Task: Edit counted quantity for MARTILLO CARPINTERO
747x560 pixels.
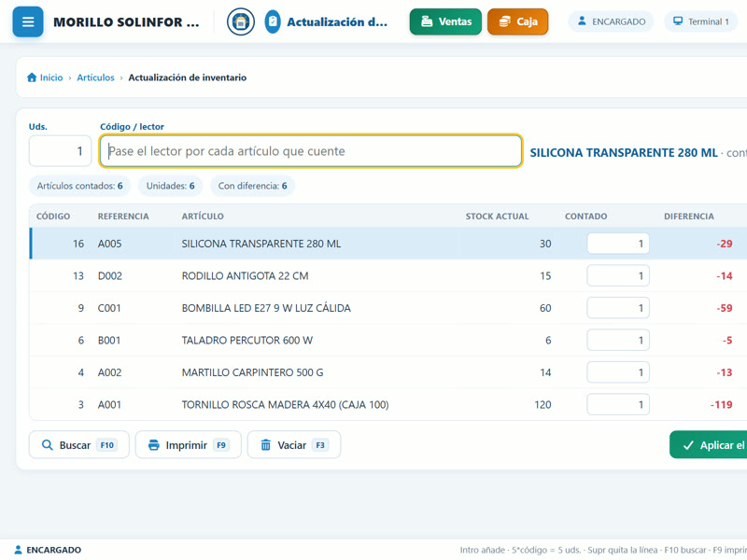Action: click(x=618, y=372)
